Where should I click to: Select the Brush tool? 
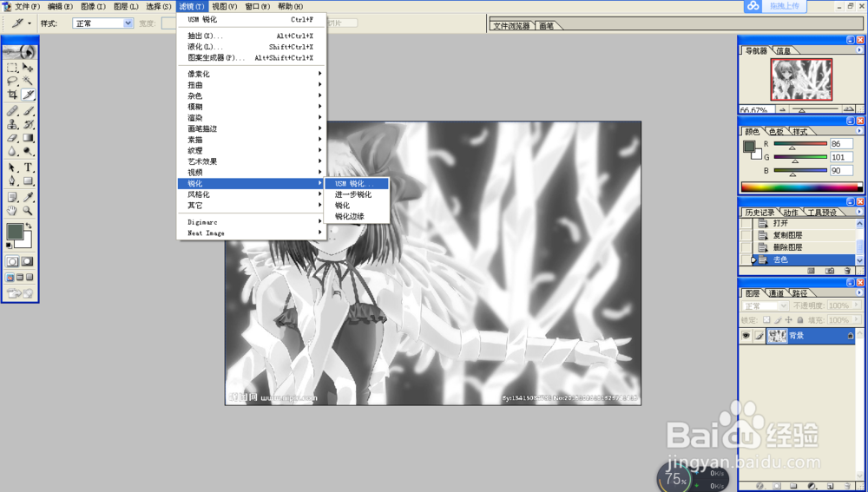(28, 111)
